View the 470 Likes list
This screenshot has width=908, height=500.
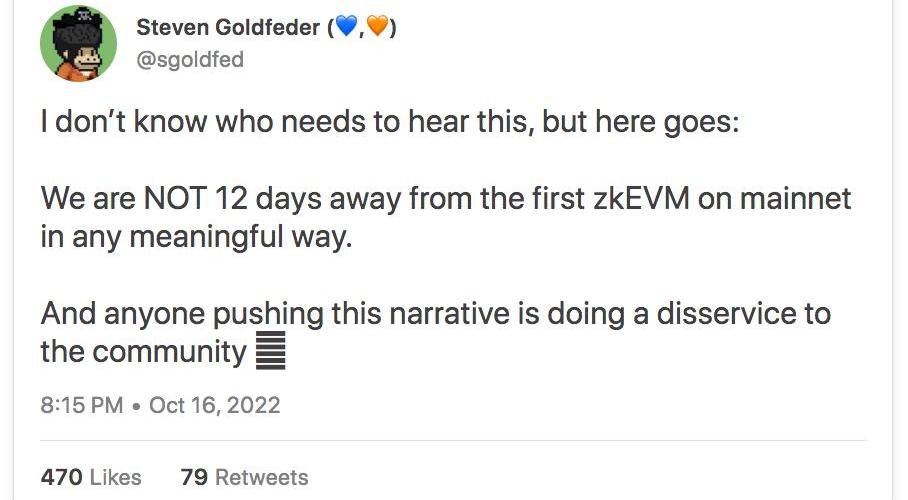click(x=91, y=477)
